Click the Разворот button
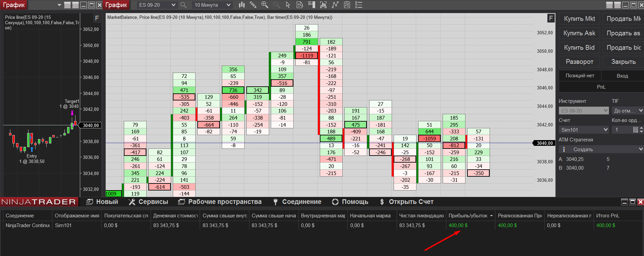This screenshot has height=256, width=644. 580,62
